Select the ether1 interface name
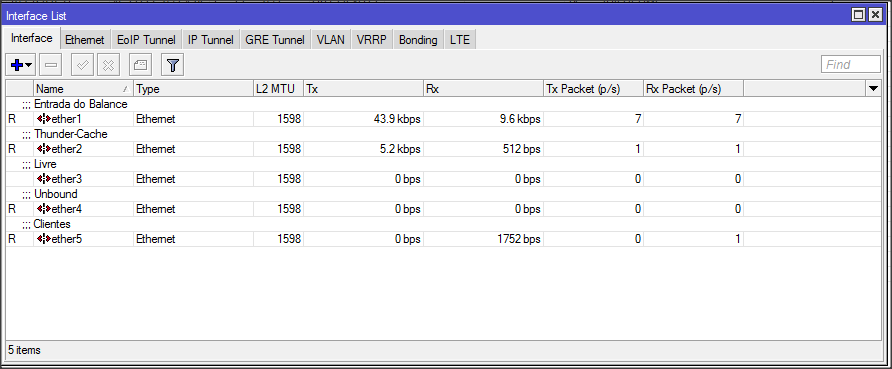This screenshot has width=892, height=369. click(67, 119)
